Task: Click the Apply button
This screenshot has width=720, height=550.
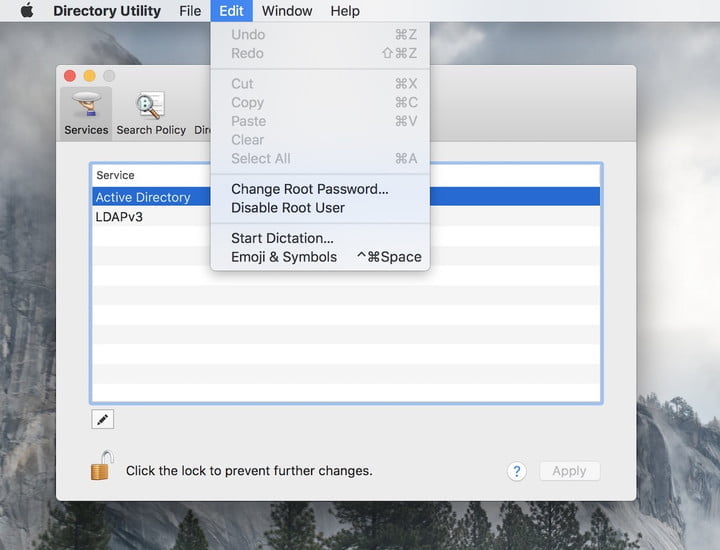Action: (x=569, y=471)
